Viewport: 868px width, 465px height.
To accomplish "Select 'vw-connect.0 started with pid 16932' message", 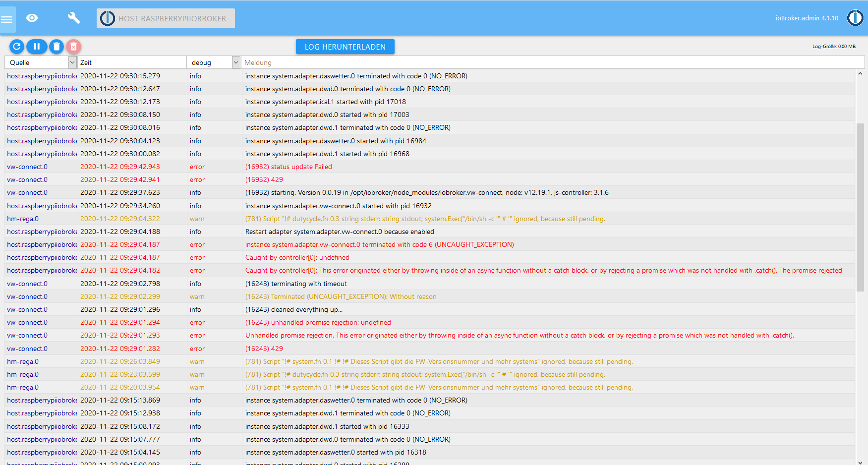I will [338, 206].
